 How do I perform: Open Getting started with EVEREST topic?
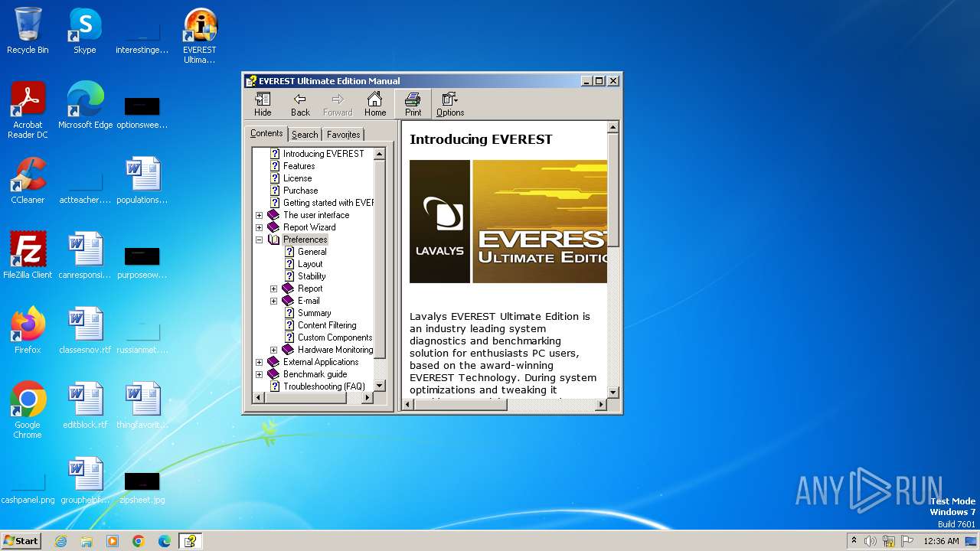(x=328, y=203)
